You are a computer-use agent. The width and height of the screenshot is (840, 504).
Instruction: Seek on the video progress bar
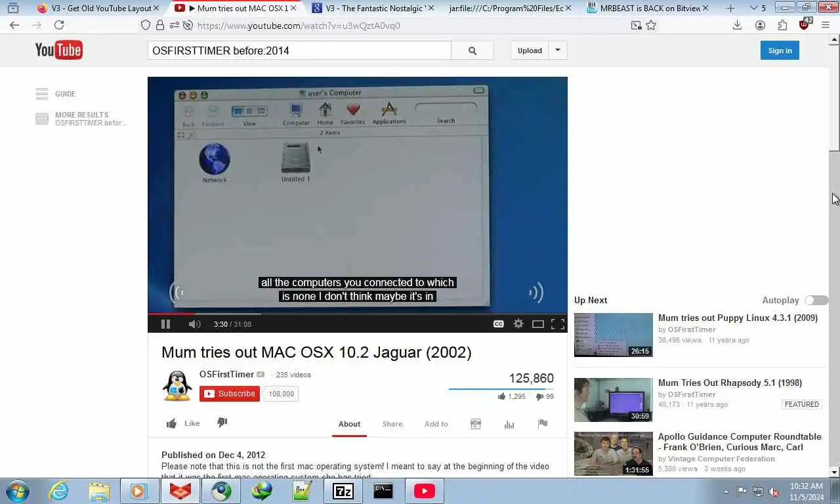coord(358,314)
